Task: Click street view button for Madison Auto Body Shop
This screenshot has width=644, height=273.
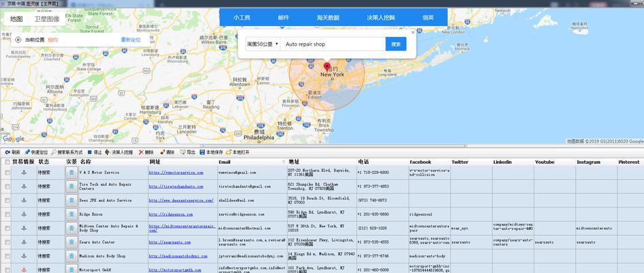Action: (72, 256)
